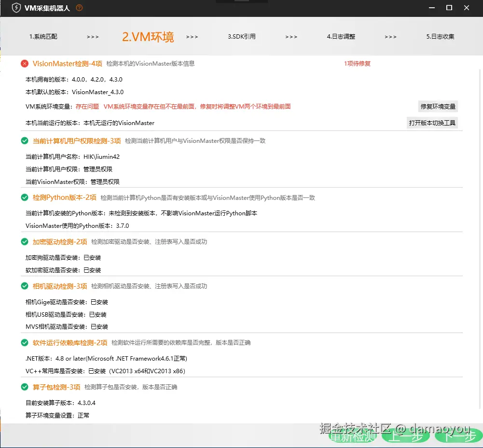Click the 软件运行依赖库检测-2项 heading

point(70,343)
